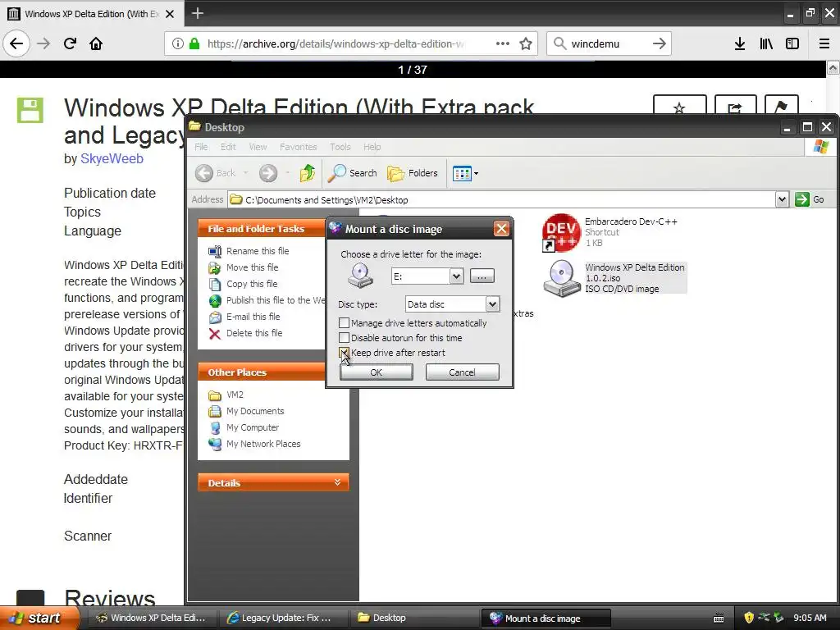
Task: Open the File menu in Explorer
Action: (202, 147)
